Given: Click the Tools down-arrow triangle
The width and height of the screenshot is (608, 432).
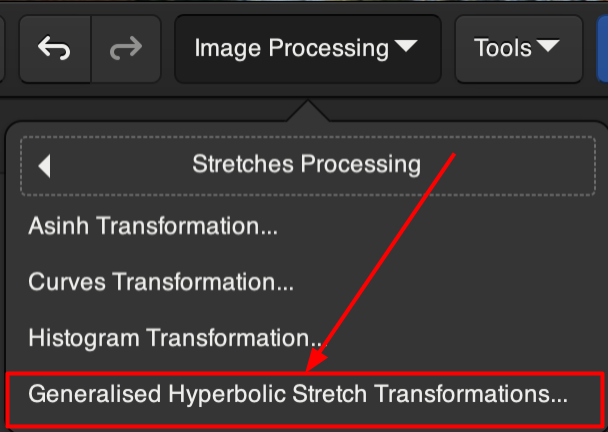Looking at the screenshot, I should (548, 47).
